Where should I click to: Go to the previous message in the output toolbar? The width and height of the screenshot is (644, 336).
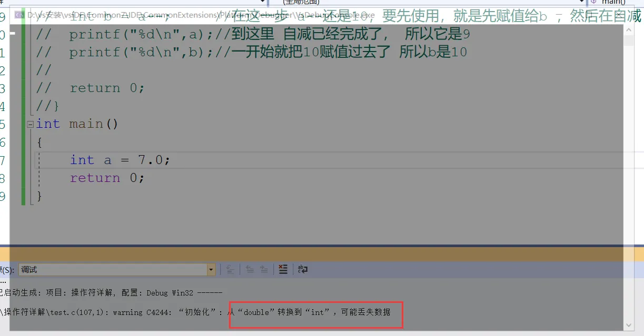(250, 270)
